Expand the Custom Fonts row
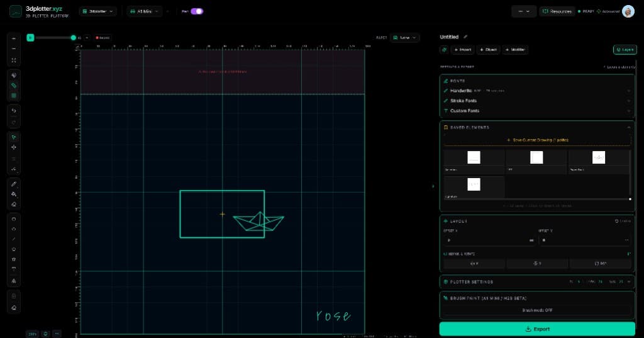Image resolution: width=644 pixels, height=338 pixels. [x=537, y=111]
